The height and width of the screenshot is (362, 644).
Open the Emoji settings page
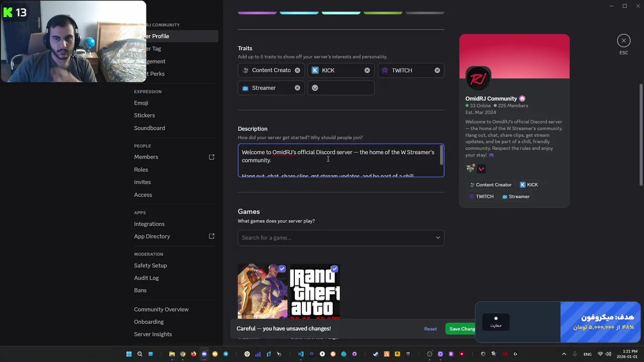(x=141, y=103)
